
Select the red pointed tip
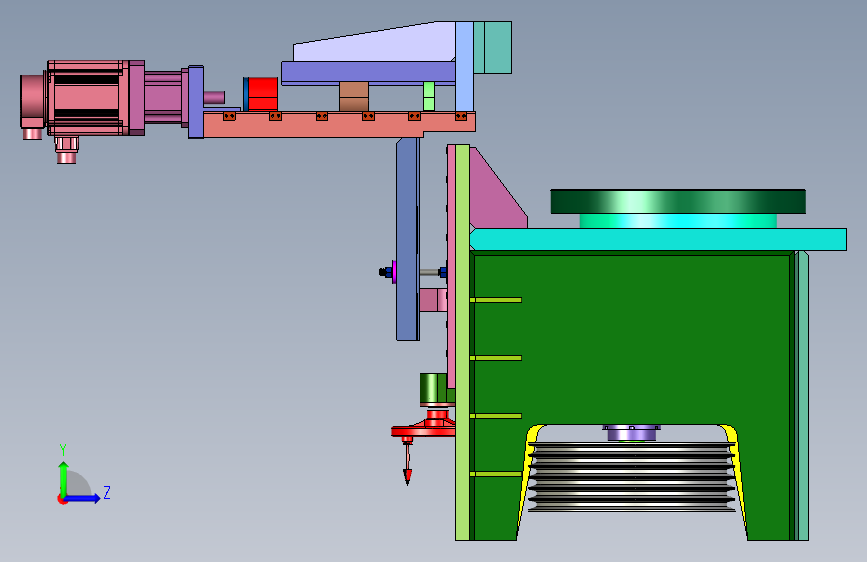pos(408,475)
